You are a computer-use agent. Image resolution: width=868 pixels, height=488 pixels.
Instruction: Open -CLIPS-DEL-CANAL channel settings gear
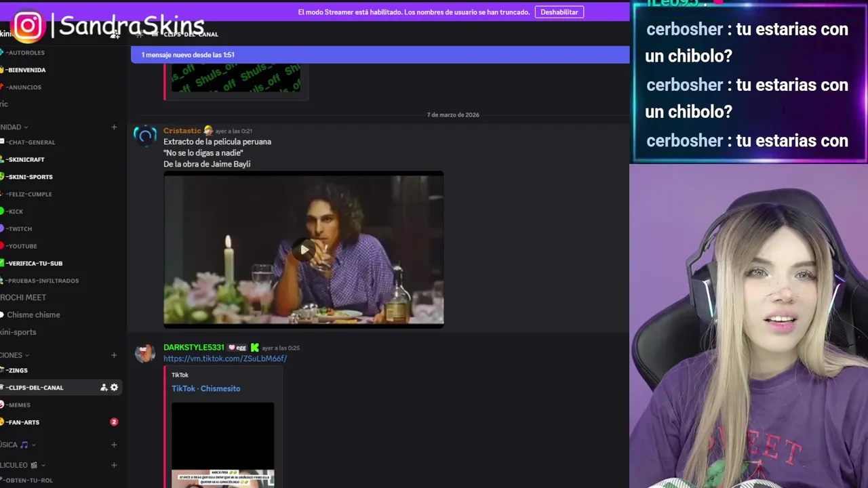pos(114,388)
